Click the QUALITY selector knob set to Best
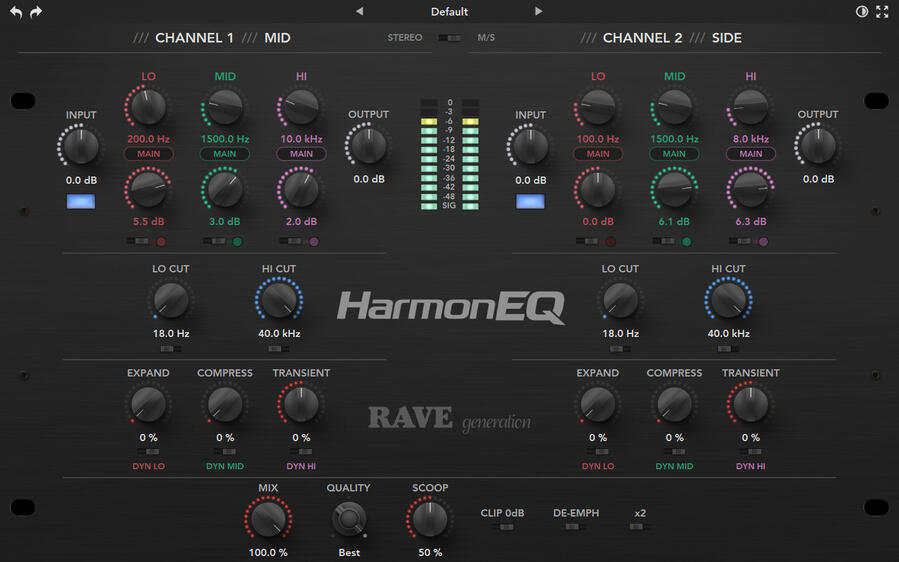 click(349, 519)
